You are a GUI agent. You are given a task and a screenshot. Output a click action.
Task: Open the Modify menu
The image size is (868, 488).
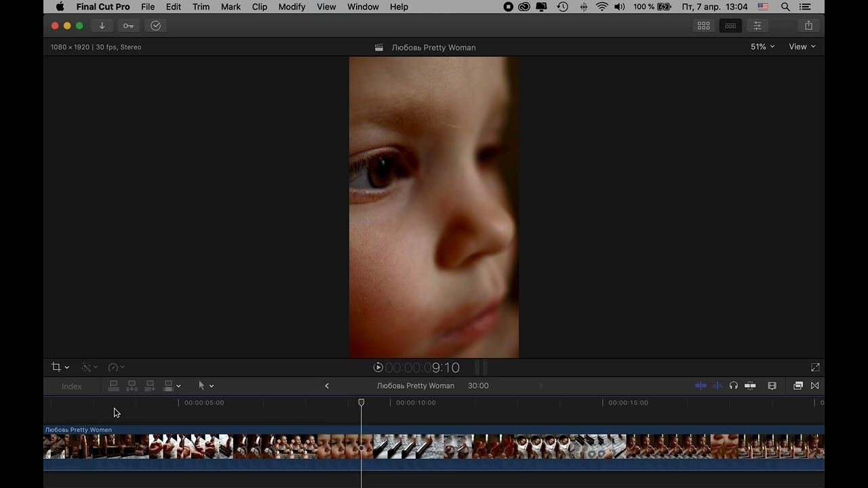click(292, 7)
